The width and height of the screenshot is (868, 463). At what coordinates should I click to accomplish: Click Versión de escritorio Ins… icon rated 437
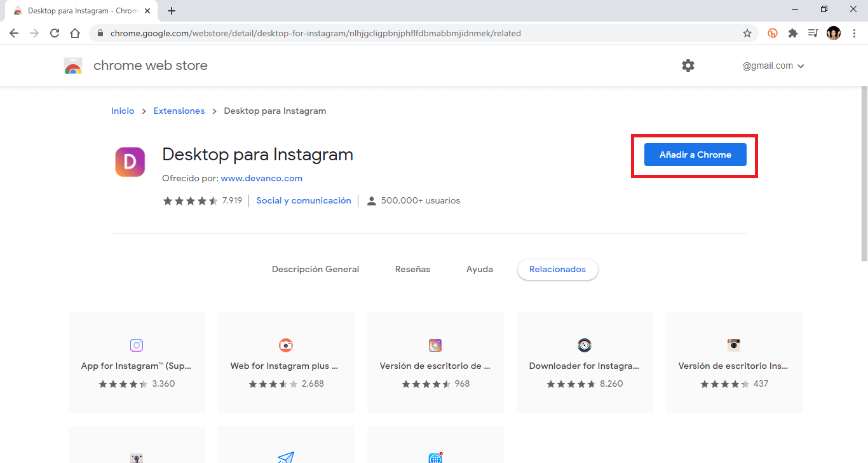point(734,345)
